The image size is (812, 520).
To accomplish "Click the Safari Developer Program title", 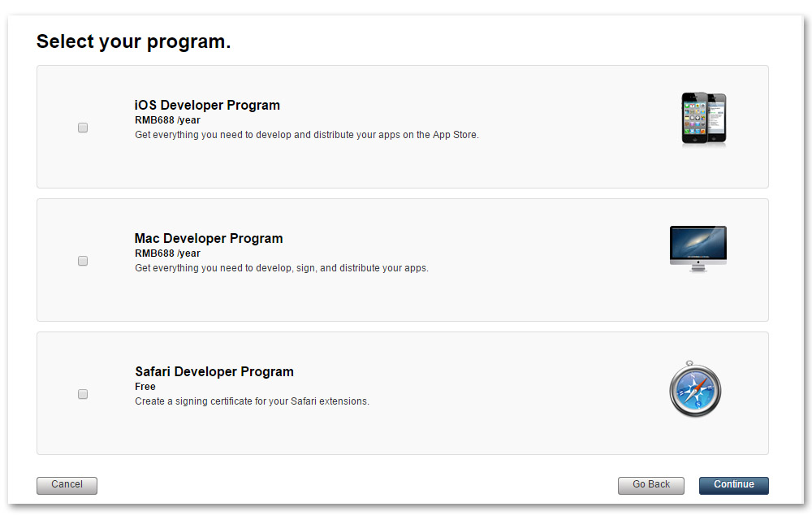I will 214,371.
